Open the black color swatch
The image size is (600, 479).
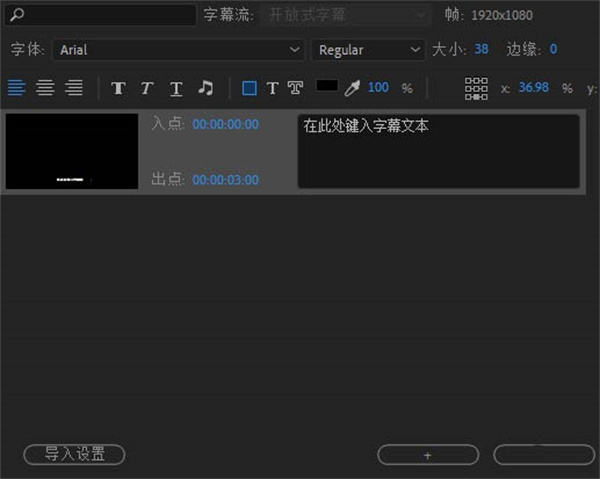click(327, 87)
